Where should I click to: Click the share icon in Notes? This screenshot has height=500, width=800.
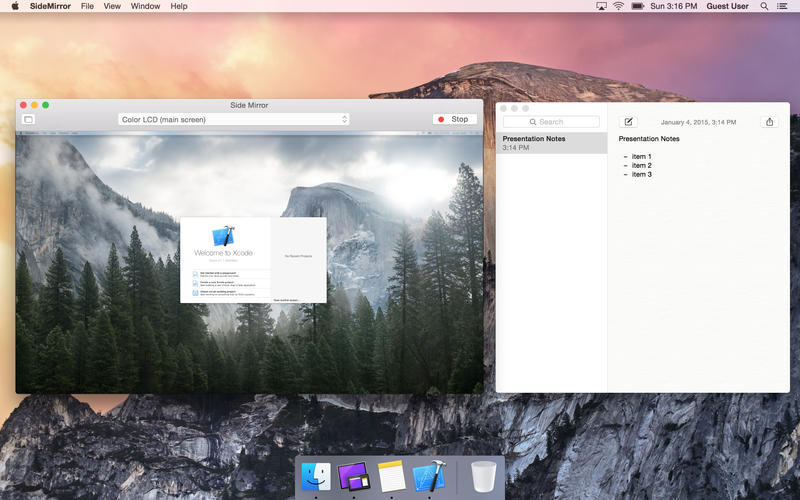click(x=769, y=122)
